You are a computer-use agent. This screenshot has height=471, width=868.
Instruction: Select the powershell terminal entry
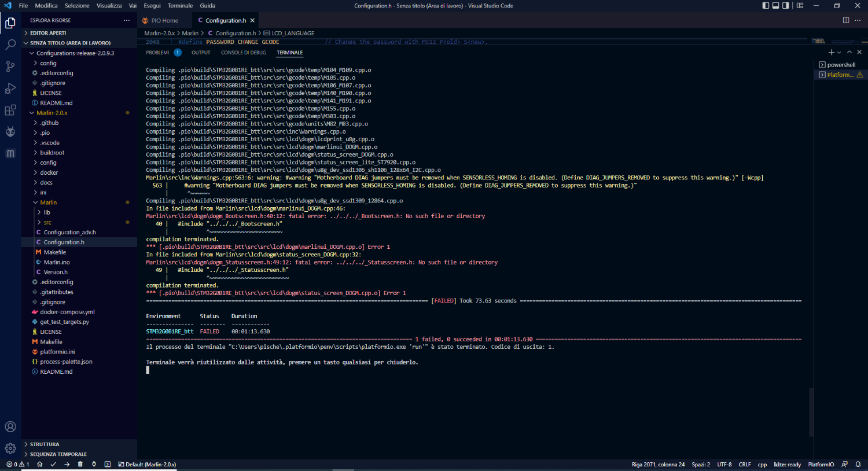(841, 65)
